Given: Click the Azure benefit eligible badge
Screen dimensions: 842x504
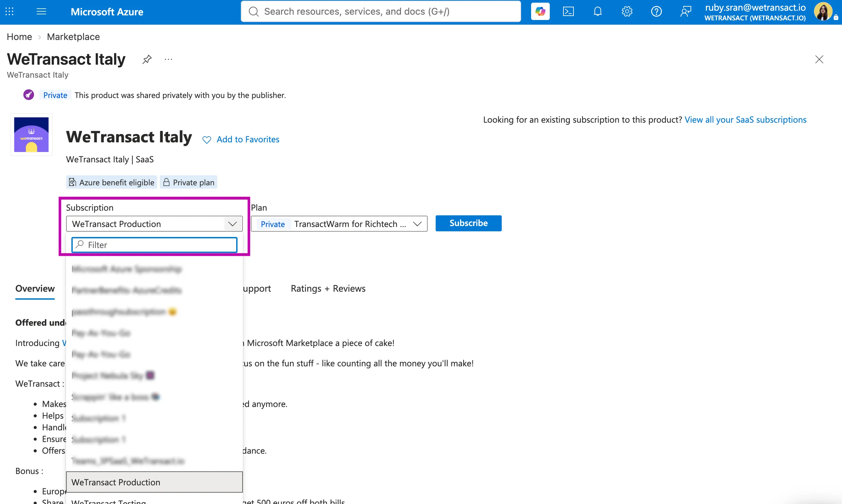Looking at the screenshot, I should 111,182.
